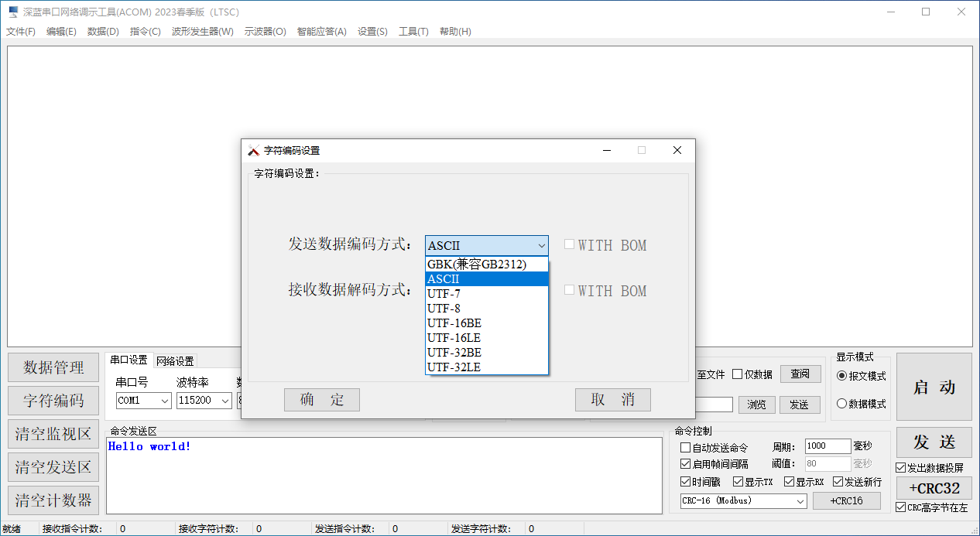The height and width of the screenshot is (536, 980).
Task: Click the 数据管理 button
Action: coord(53,367)
